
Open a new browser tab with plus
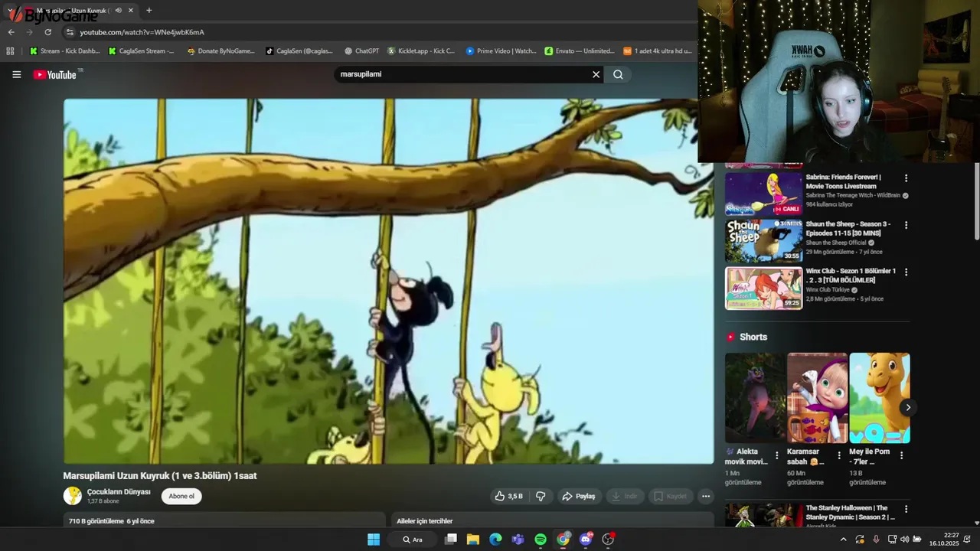click(149, 11)
